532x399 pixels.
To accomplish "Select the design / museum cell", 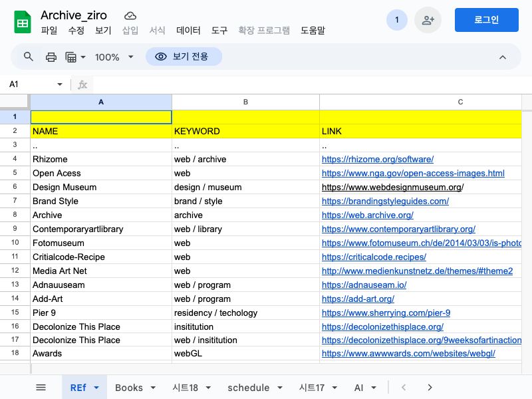I will point(245,187).
